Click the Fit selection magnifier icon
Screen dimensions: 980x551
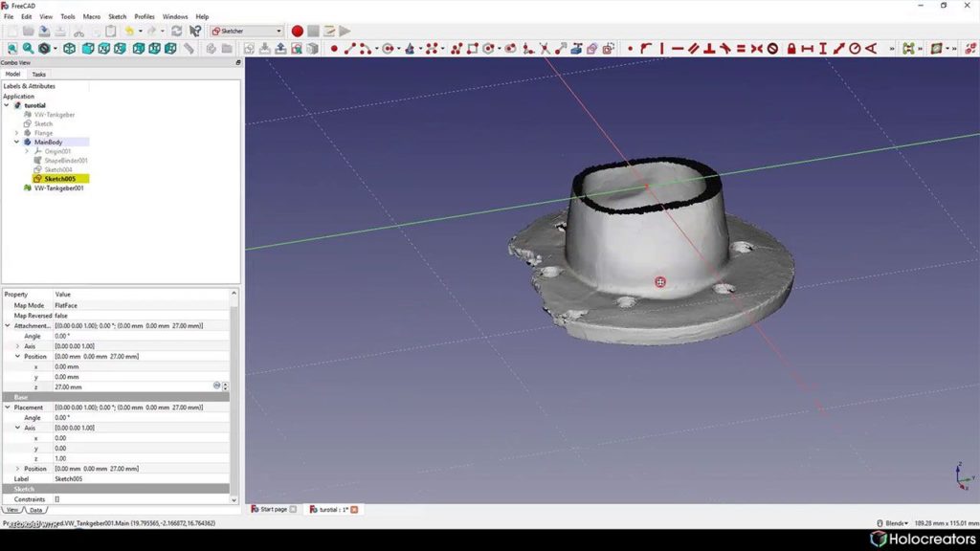[28, 49]
